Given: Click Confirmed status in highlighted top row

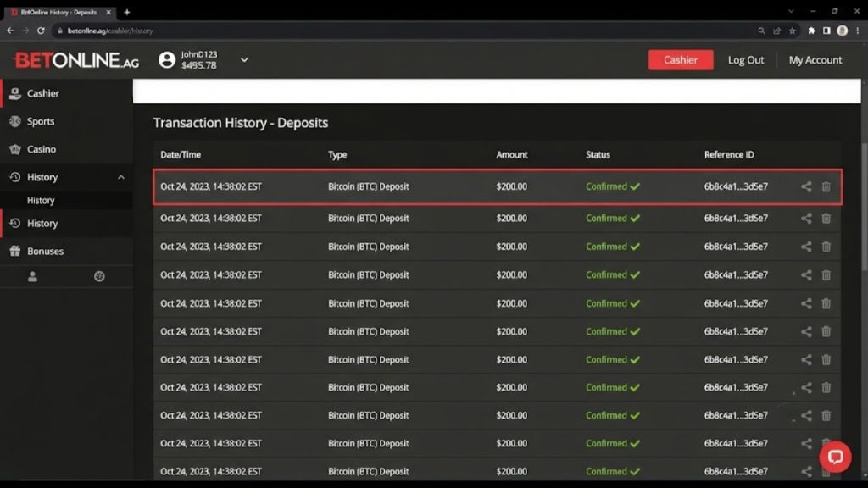Looking at the screenshot, I should pyautogui.click(x=612, y=187).
